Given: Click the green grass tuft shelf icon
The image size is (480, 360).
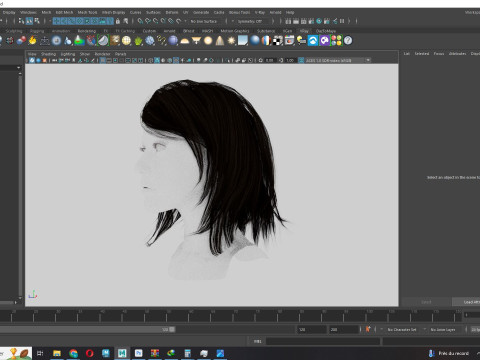Looking at the screenshot, I should [138, 41].
